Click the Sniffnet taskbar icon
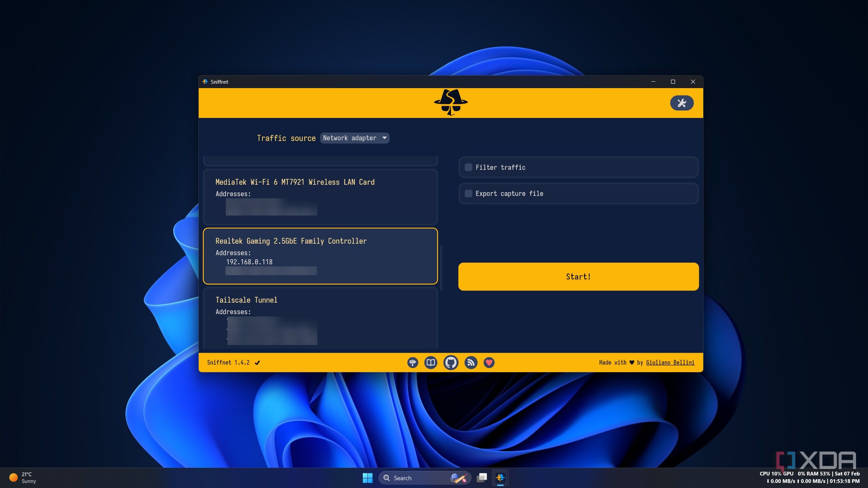 click(500, 478)
